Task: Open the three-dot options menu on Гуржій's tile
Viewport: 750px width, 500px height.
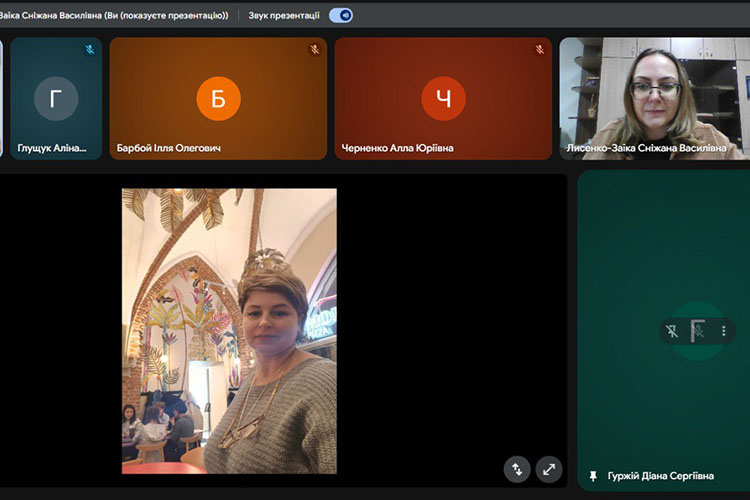Action: click(x=723, y=330)
